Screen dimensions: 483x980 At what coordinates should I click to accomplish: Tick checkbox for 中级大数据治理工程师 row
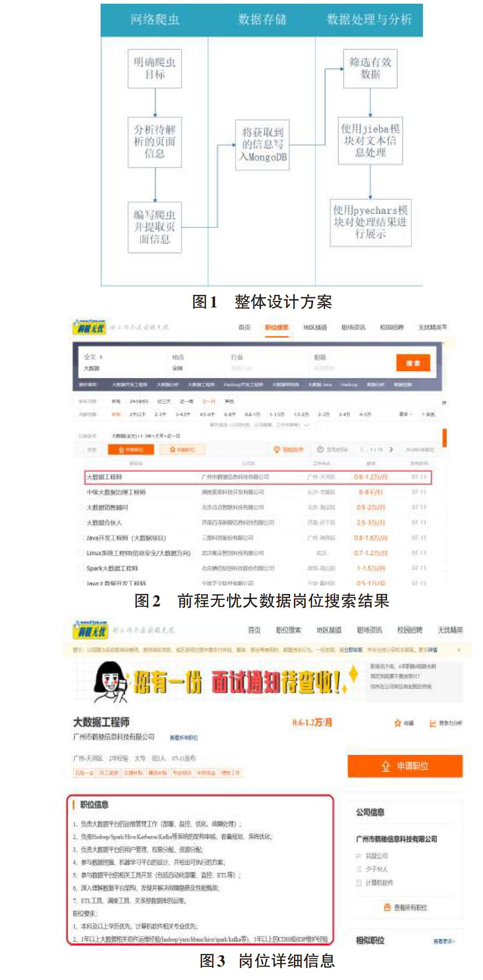tap(80, 492)
